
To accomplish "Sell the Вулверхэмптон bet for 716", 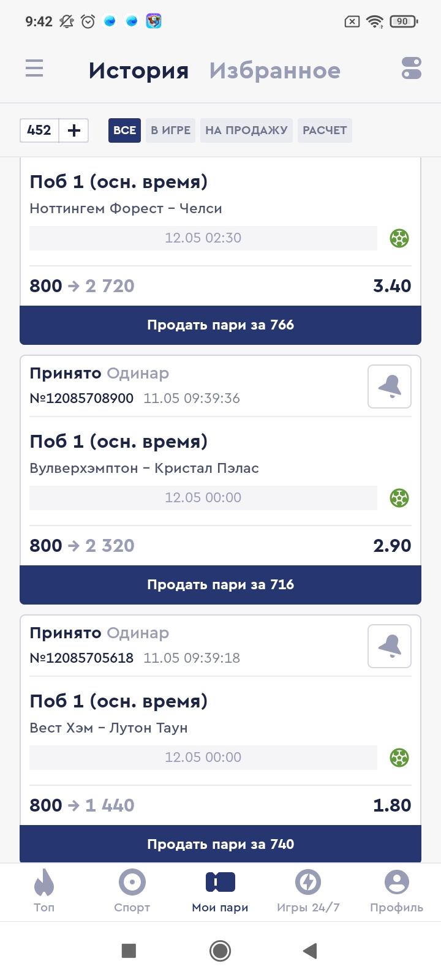I will 221,585.
